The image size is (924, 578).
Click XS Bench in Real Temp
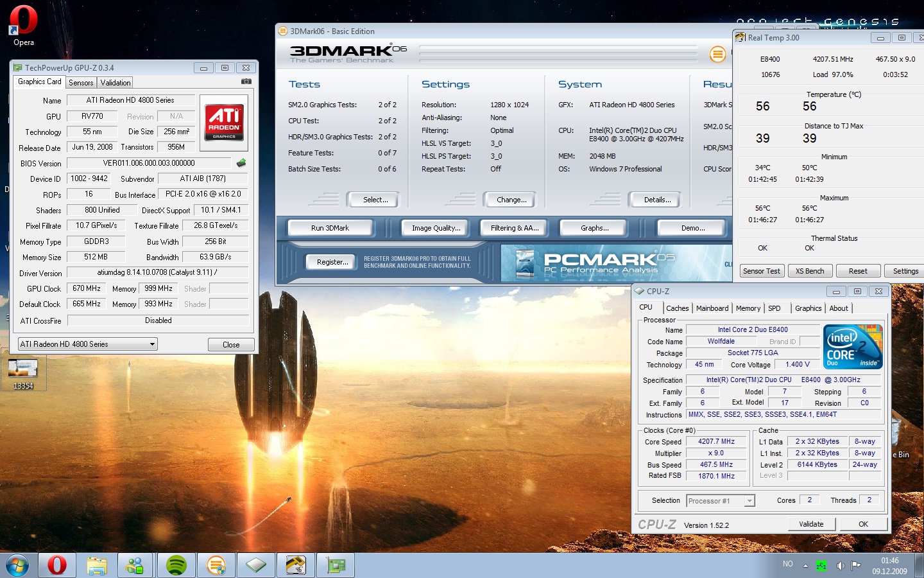(x=810, y=271)
